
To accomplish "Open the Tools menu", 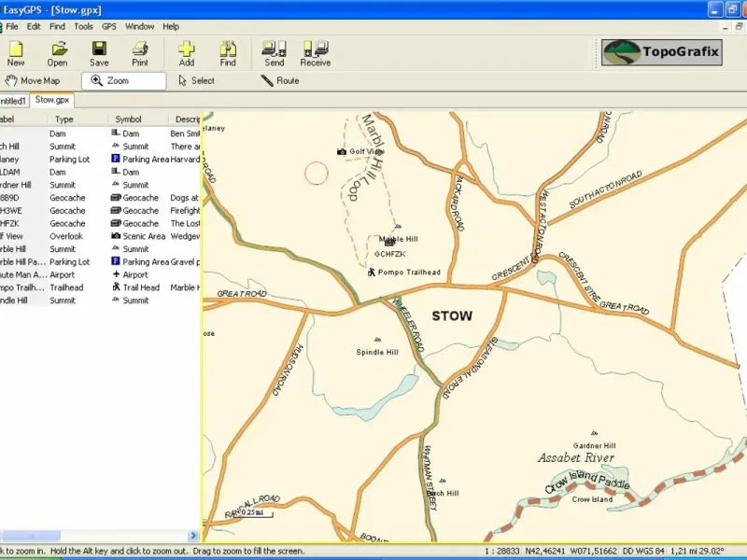I will point(83,27).
